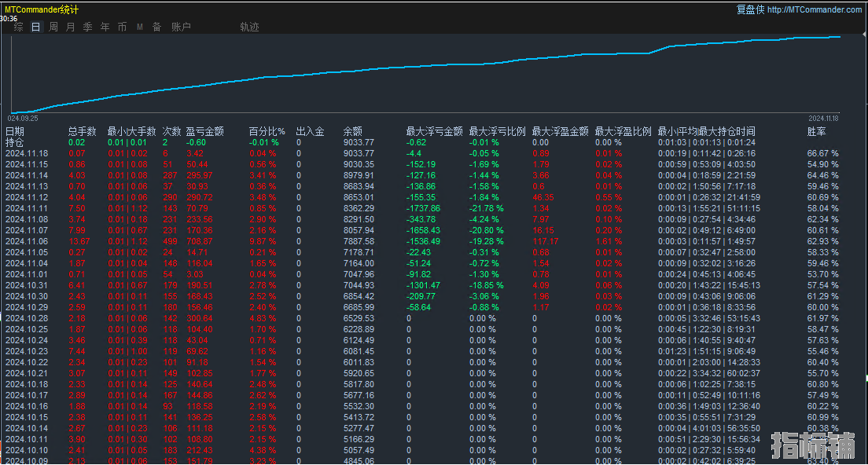Viewport: 868px width, 465px height.
Task: Click percentage value 9.87 %
Action: click(263, 242)
